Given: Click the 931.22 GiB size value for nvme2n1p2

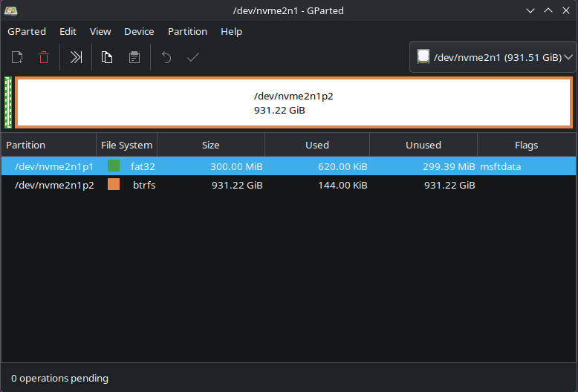Looking at the screenshot, I should point(237,185).
